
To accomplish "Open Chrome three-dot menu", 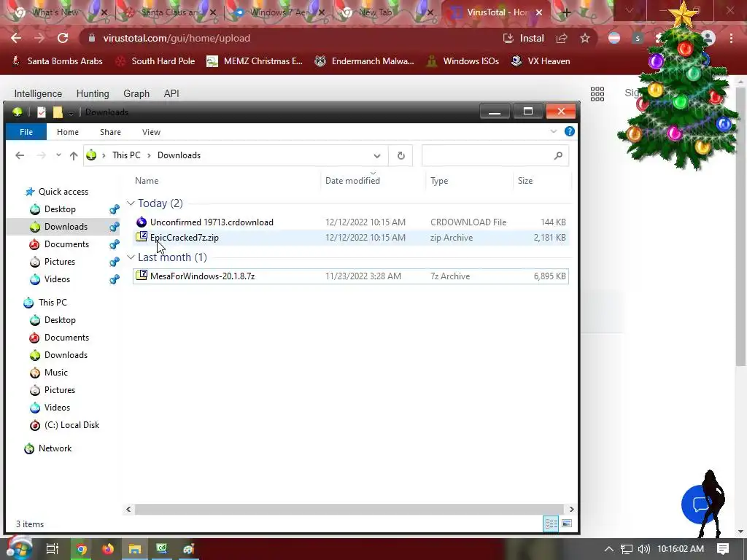I will [731, 38].
